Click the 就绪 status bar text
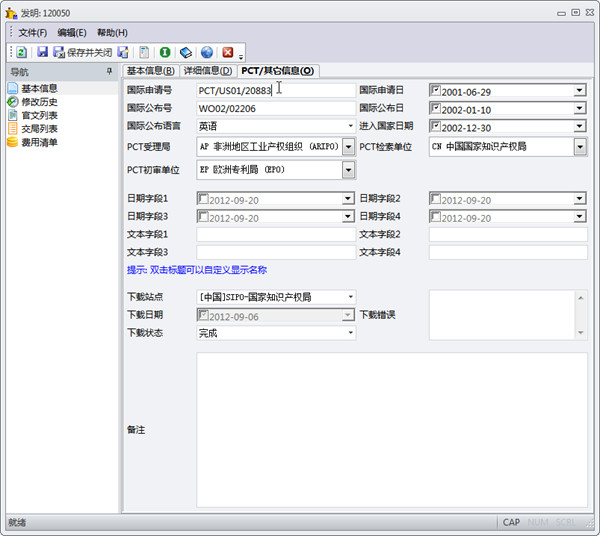Viewport: 600px width, 536px height. click(x=17, y=522)
